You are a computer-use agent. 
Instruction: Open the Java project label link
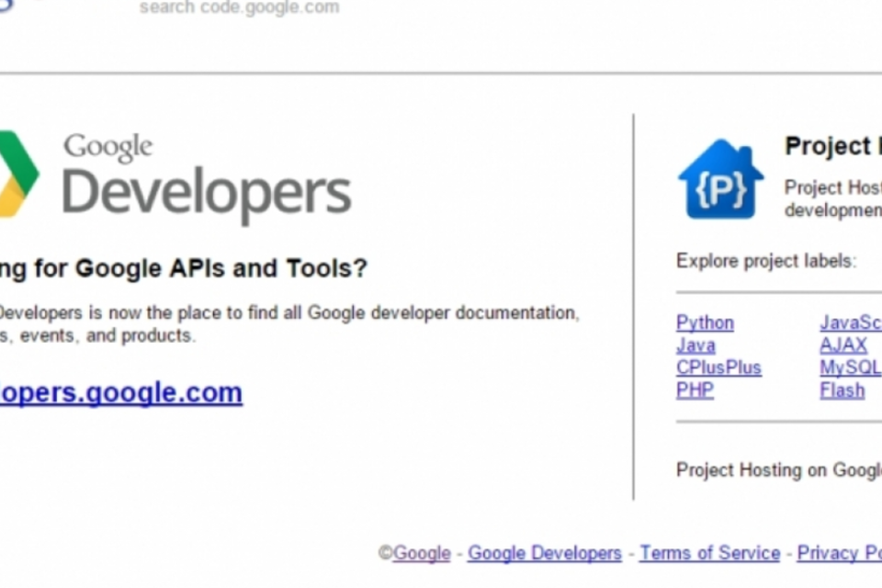pos(695,345)
